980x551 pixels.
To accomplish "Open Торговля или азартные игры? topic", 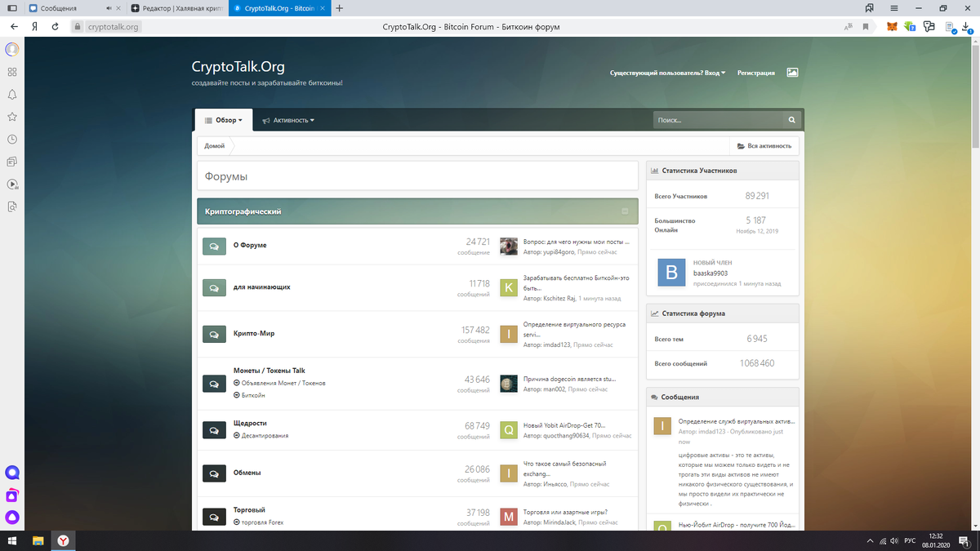I will tap(565, 513).
